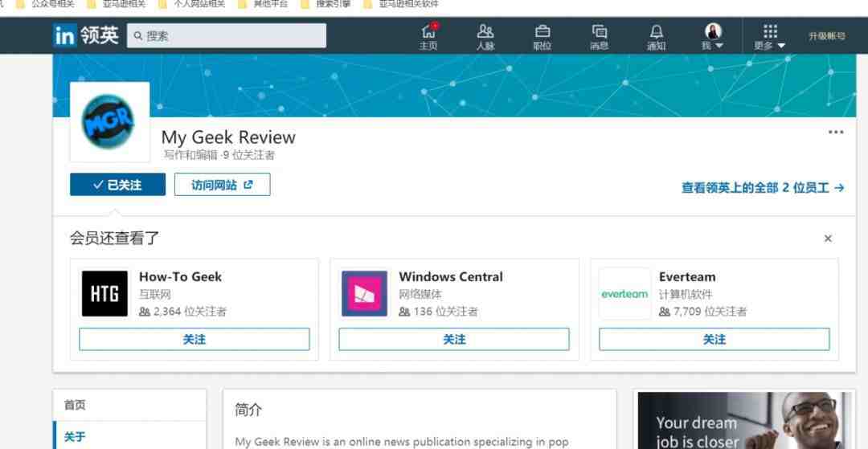View all 2 employees on LinkedIn link
868x449 pixels.
763,188
